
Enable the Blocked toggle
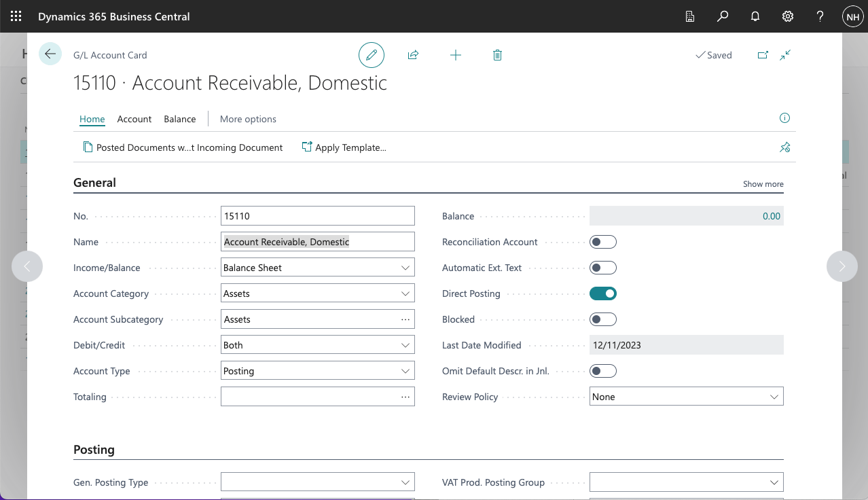(603, 319)
